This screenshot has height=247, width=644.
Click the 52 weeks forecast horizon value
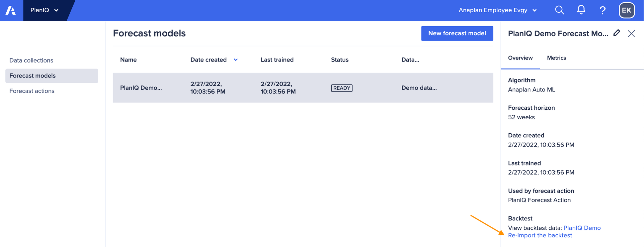pos(521,117)
